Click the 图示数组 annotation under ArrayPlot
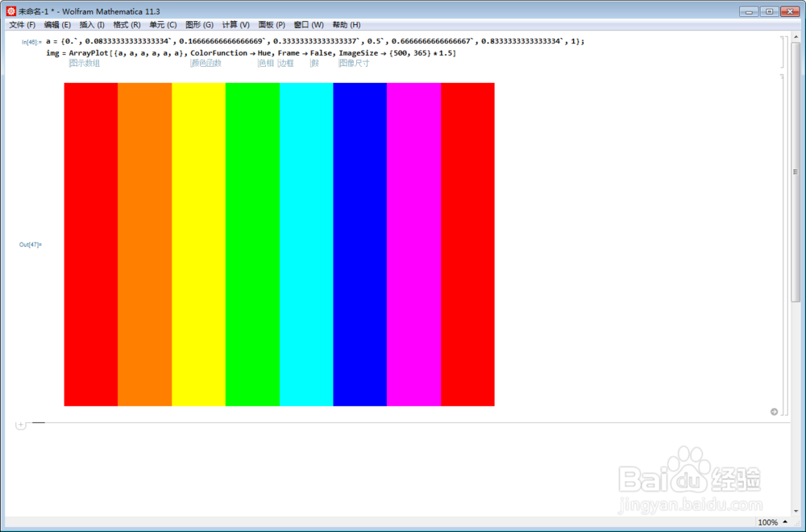Image resolution: width=806 pixels, height=532 pixels. 85,63
